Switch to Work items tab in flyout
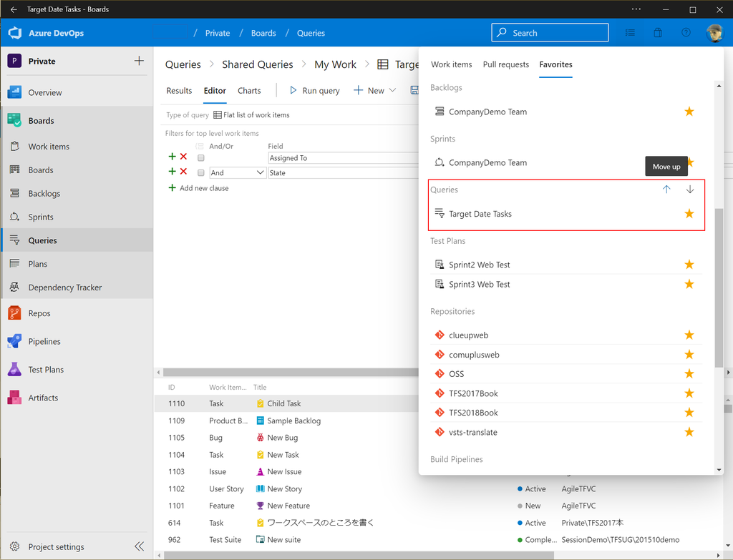Viewport: 733px width, 560px height. pos(452,64)
